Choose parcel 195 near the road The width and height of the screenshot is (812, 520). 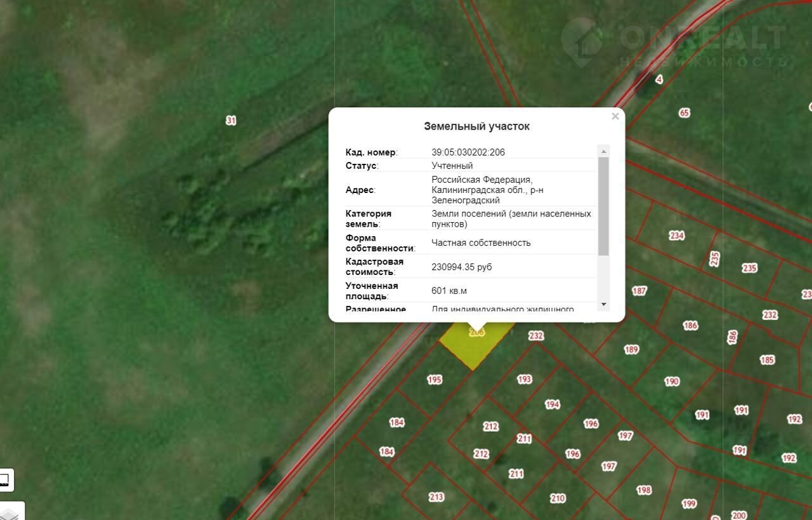pyautogui.click(x=435, y=380)
